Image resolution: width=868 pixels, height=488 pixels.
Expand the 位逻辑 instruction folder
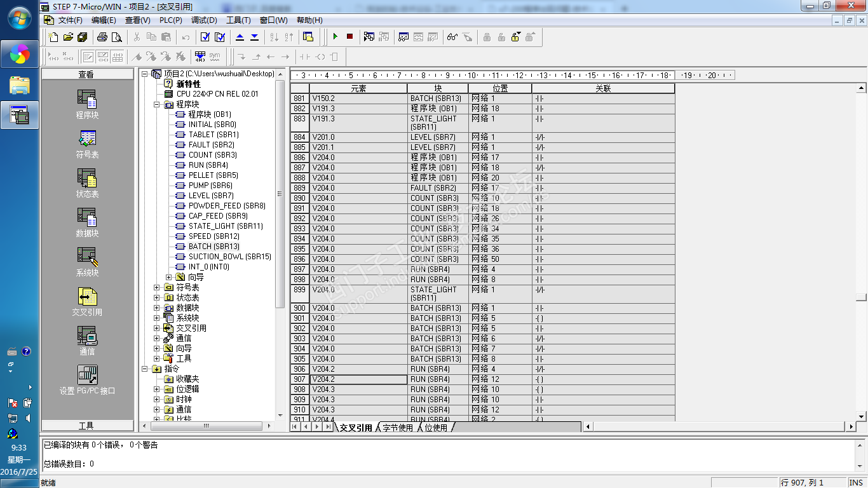(157, 389)
